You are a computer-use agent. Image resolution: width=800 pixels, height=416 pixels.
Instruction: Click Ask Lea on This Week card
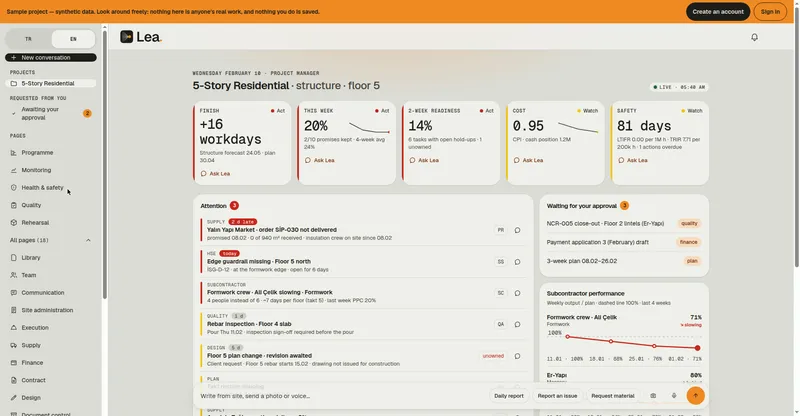pyautogui.click(x=319, y=160)
